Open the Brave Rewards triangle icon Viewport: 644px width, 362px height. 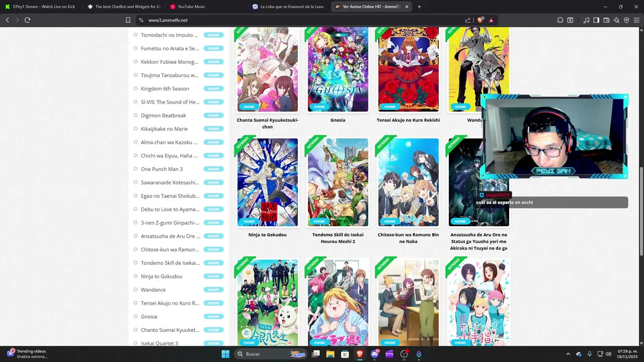(491, 20)
